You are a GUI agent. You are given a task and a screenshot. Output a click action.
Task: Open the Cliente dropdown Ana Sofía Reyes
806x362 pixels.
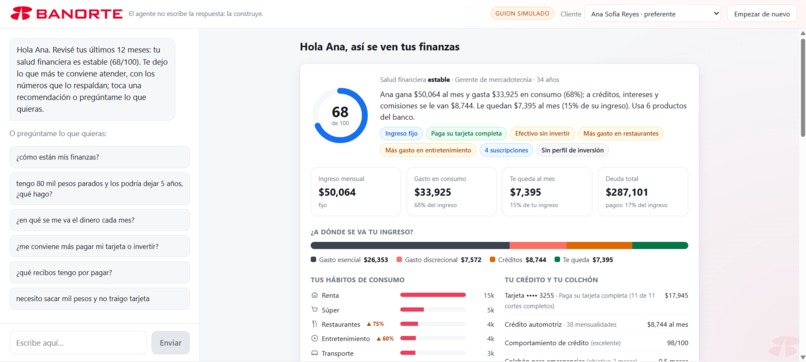coord(653,14)
